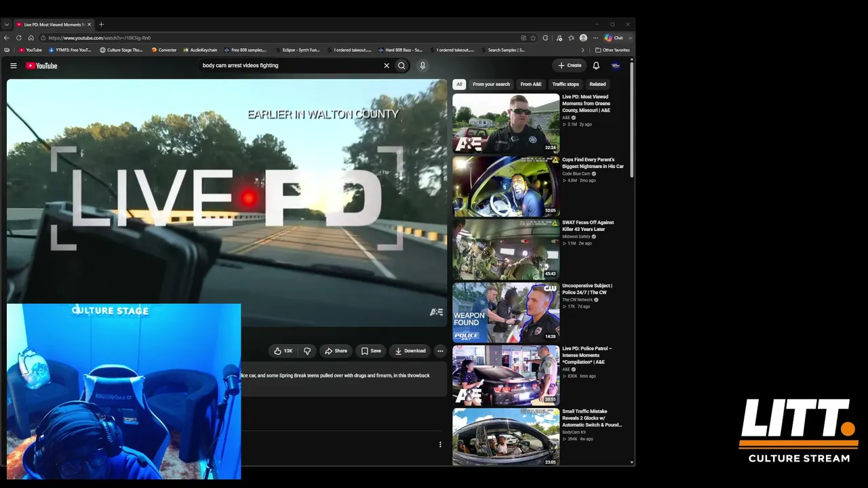The image size is (868, 488).
Task: Open the browser profile avatar
Action: tap(583, 38)
